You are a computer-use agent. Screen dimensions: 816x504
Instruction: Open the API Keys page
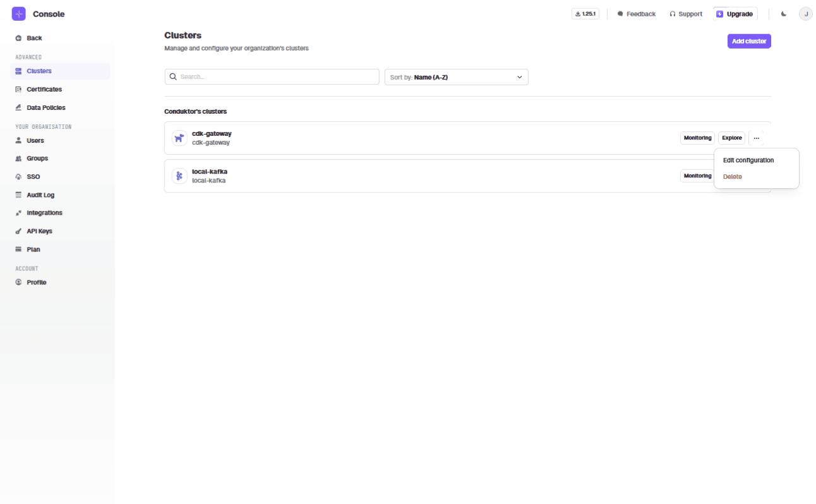tap(39, 231)
